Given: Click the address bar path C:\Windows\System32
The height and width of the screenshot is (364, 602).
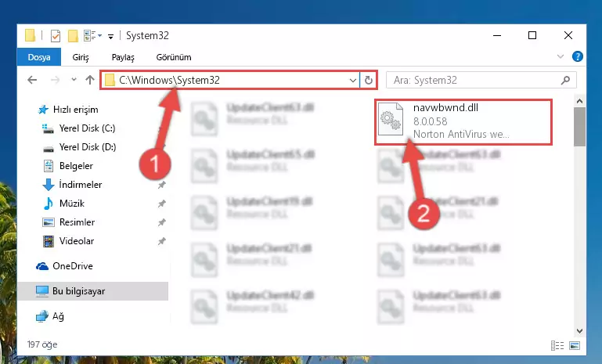Looking at the screenshot, I should point(169,80).
